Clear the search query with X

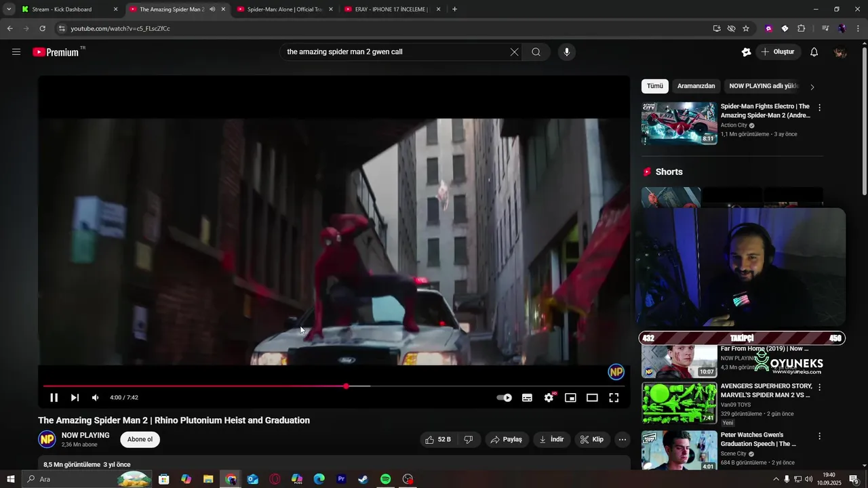(514, 52)
